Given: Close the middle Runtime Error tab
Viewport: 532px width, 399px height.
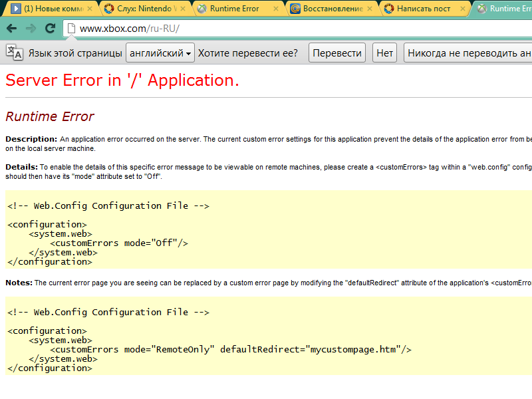Looking at the screenshot, I should 276,9.
